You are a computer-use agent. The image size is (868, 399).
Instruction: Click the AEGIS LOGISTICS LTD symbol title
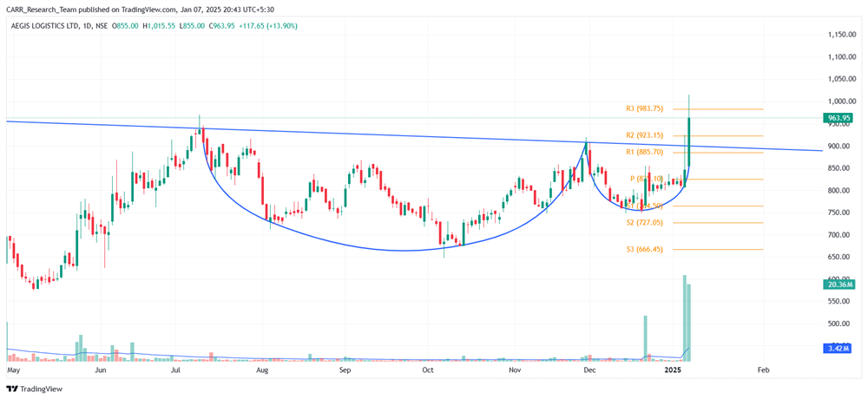47,26
